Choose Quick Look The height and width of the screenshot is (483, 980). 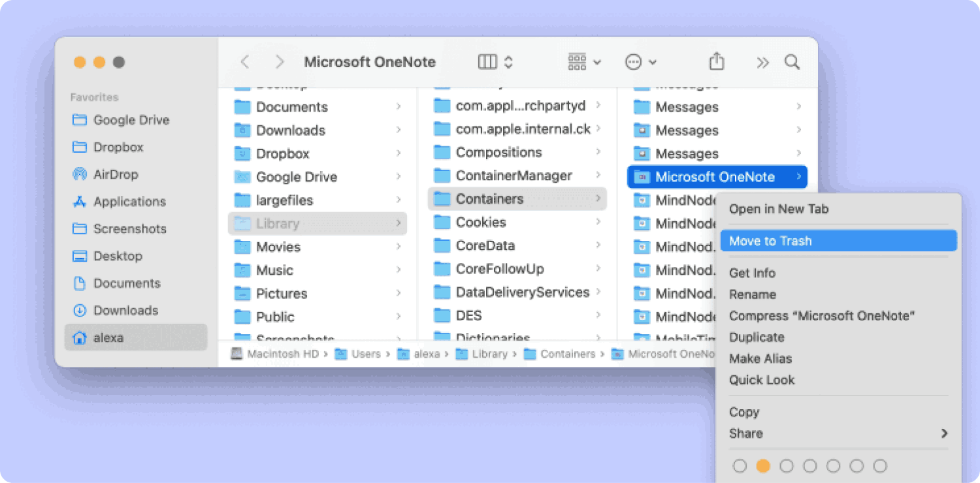[x=838, y=380]
